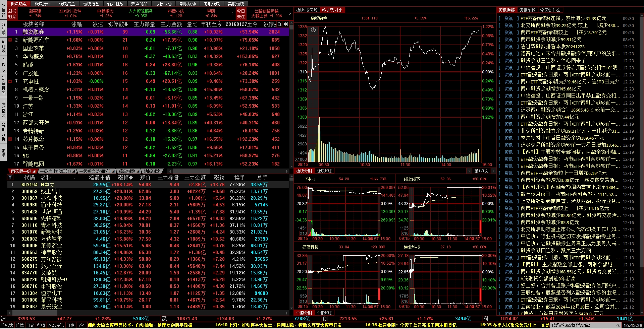
Task: Switch chart to 多走势对比 mode
Action: pos(332,10)
